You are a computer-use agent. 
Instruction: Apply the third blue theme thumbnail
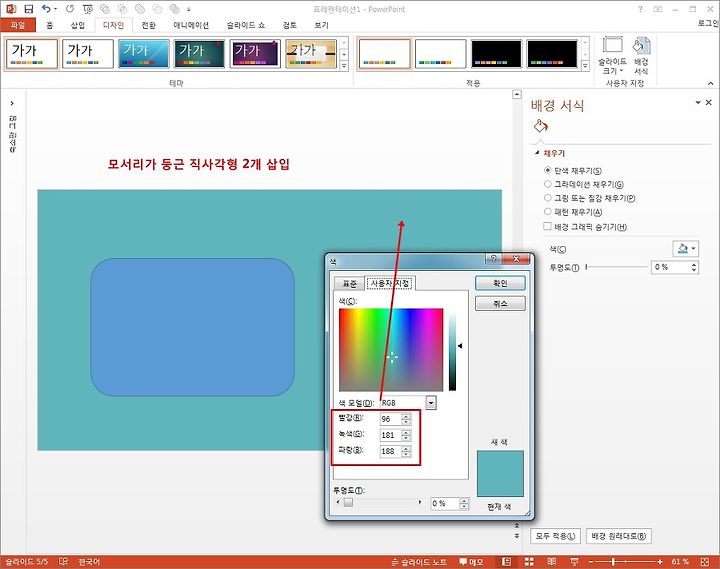pos(144,54)
